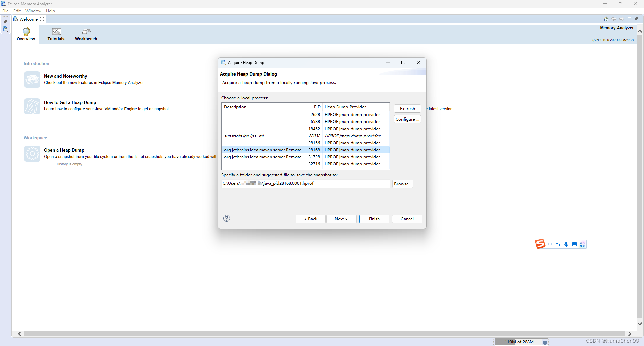Select process row with PID 2628
The image size is (644, 346).
306,114
